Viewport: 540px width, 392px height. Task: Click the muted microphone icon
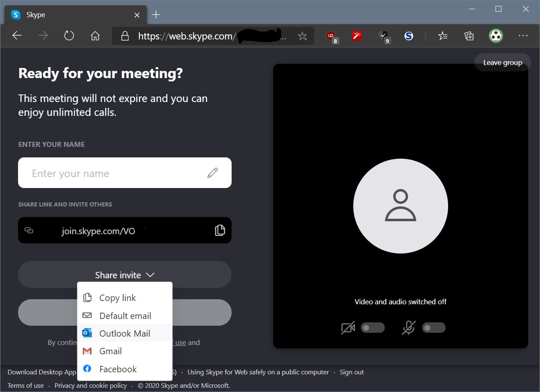pyautogui.click(x=409, y=328)
